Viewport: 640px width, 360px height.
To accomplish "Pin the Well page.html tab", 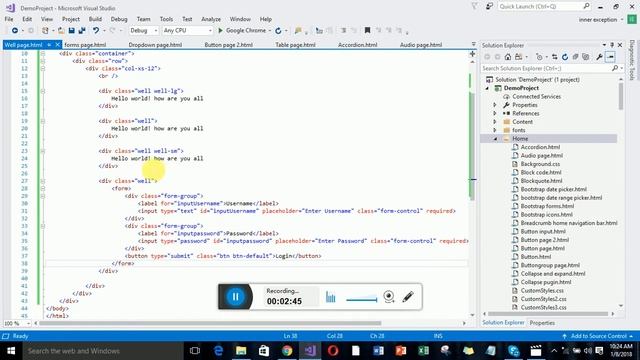I will click(x=49, y=44).
